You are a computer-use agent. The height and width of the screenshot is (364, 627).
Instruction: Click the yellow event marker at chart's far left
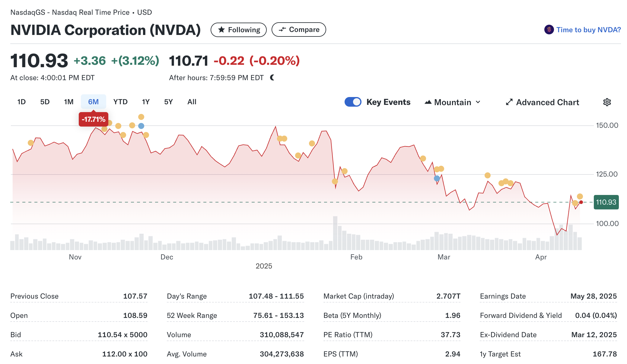click(x=30, y=143)
